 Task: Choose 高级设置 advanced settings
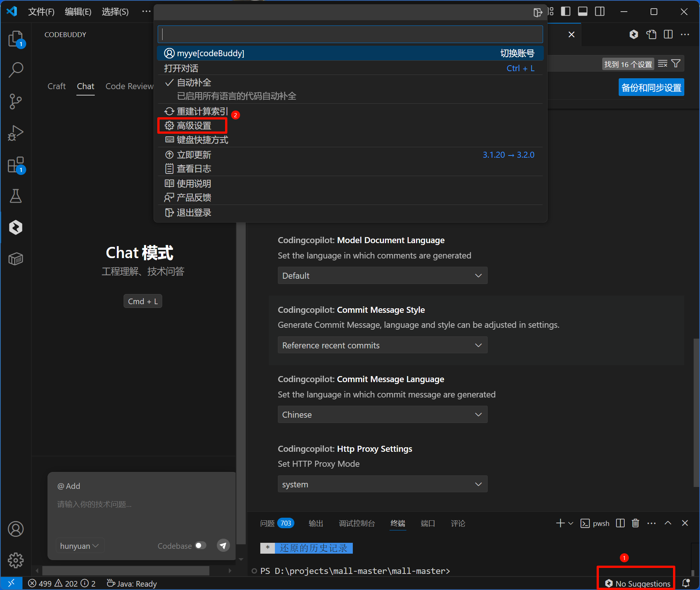pyautogui.click(x=350, y=125)
